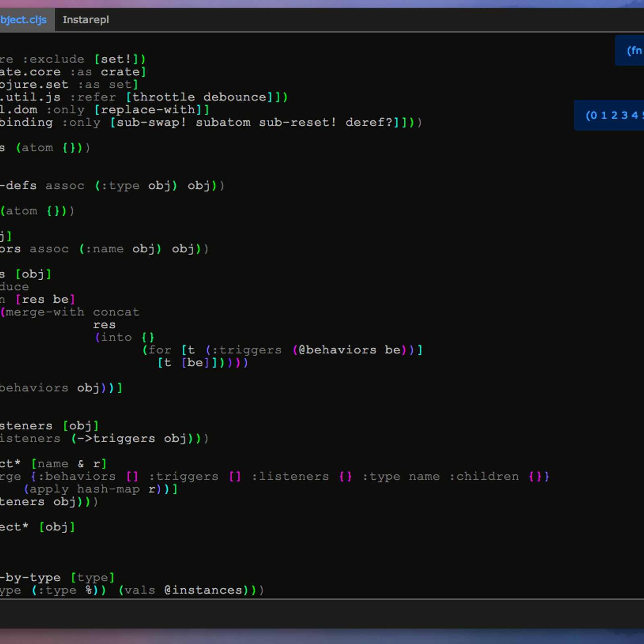Click 'sub-swap!' in the binding require
644x644 pixels.
click(x=151, y=122)
